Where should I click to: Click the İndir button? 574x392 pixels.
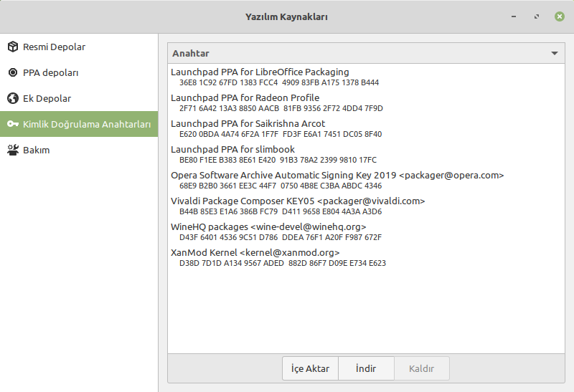tap(366, 368)
